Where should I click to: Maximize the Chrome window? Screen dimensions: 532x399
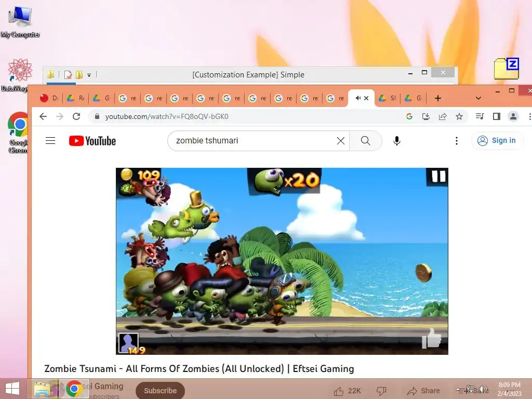pos(512,90)
